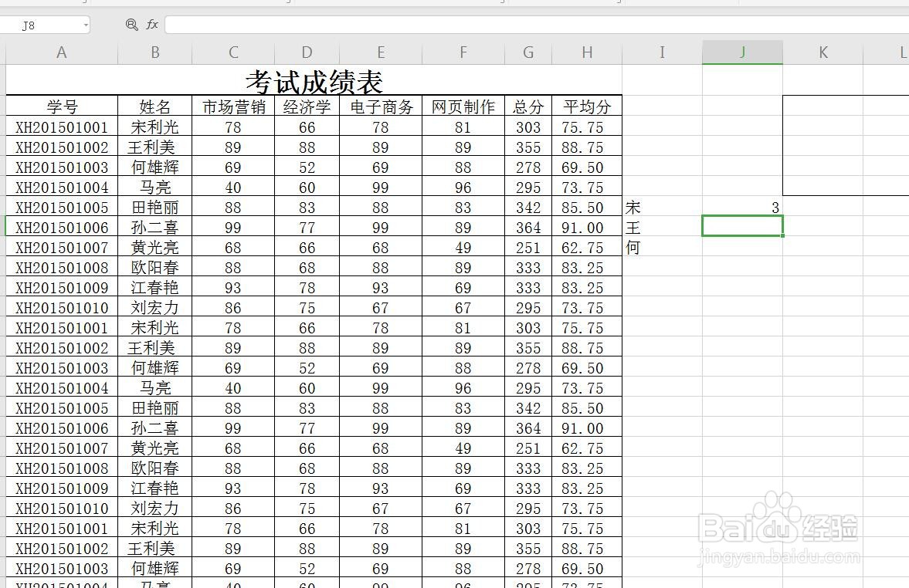
Task: Select the cell containing 宋 in column I
Action: (661, 207)
